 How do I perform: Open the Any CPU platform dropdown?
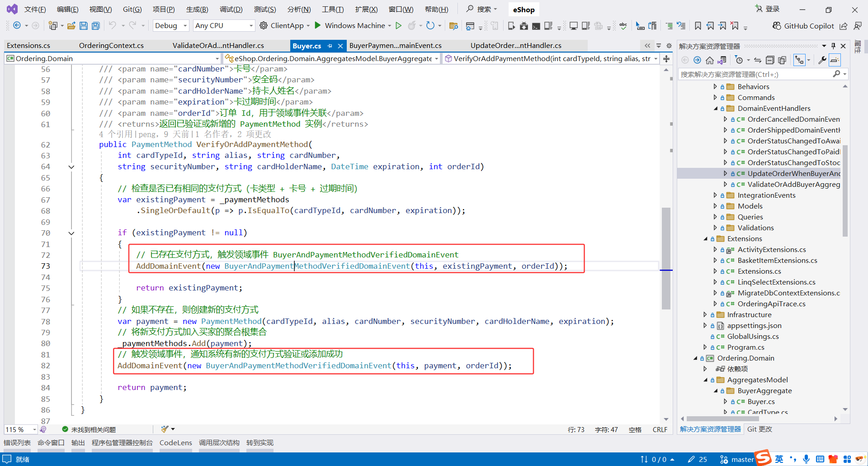[x=224, y=26]
